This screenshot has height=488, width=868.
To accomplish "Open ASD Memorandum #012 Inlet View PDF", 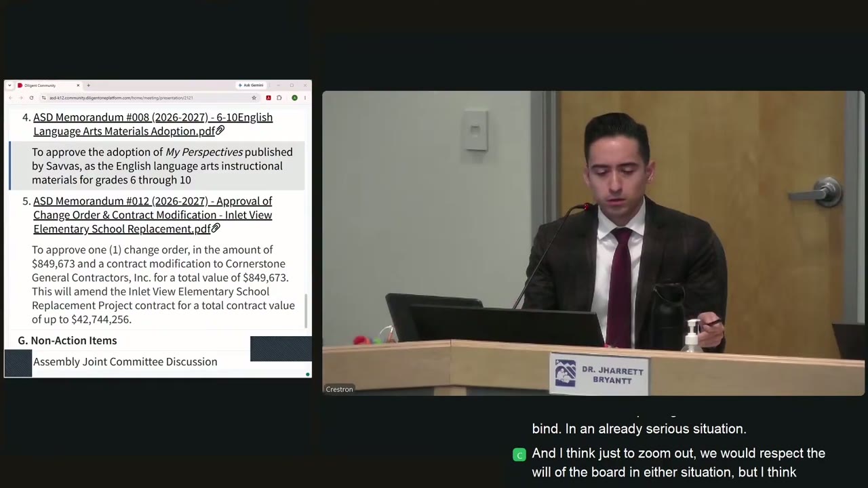I will [153, 215].
